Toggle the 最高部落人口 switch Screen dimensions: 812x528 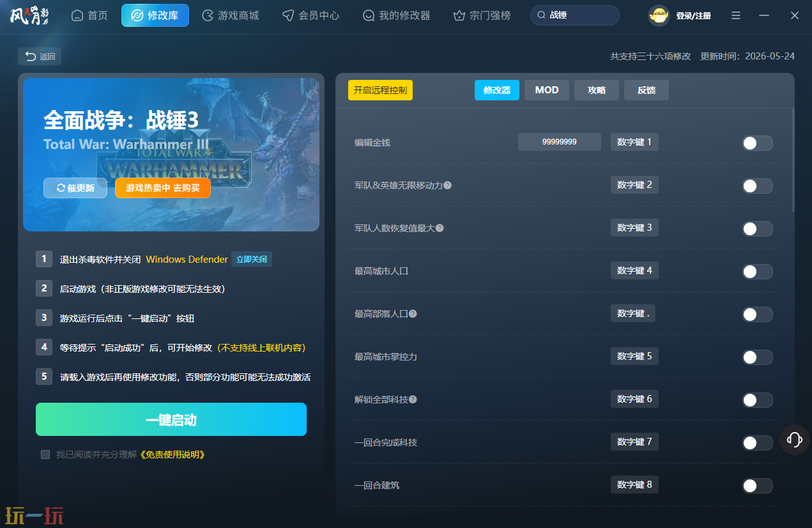point(757,314)
